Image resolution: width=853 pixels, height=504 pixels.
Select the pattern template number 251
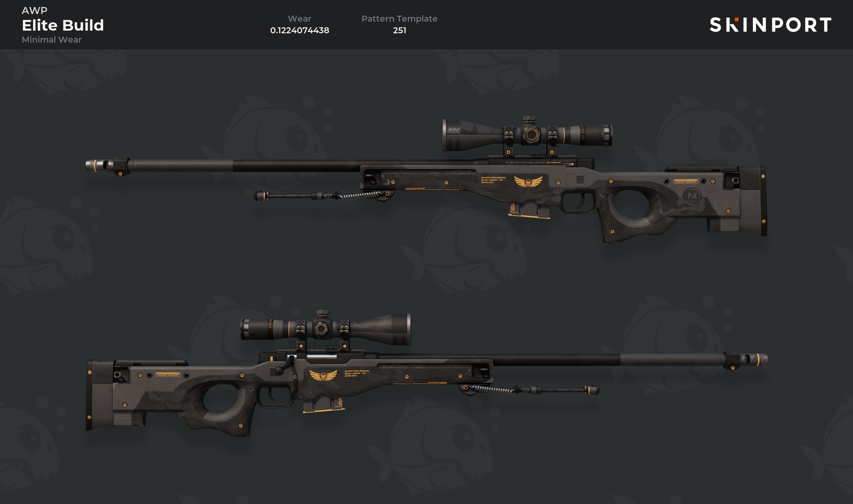coord(400,30)
